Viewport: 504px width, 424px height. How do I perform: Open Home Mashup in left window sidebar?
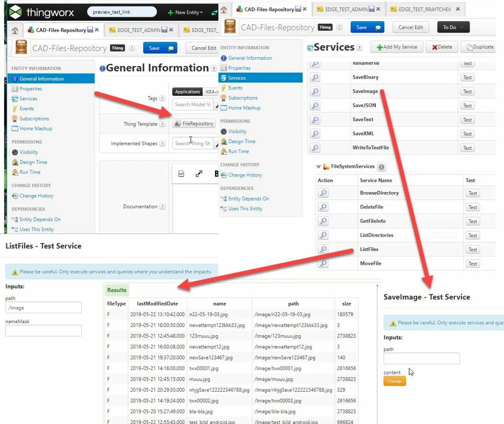[x=36, y=129]
